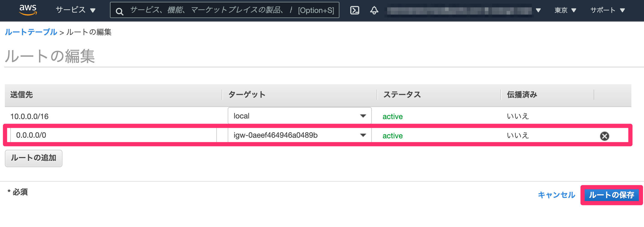Save routes with ルートの保存 button

point(612,195)
